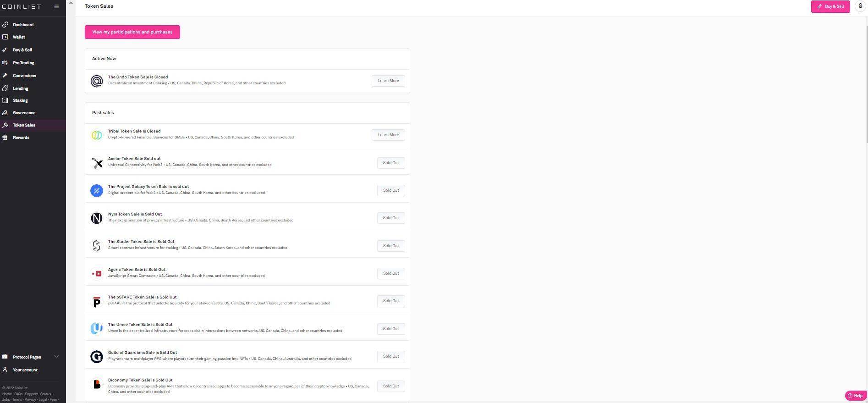Click the Dashboard link icon in sidebar

click(5, 24)
